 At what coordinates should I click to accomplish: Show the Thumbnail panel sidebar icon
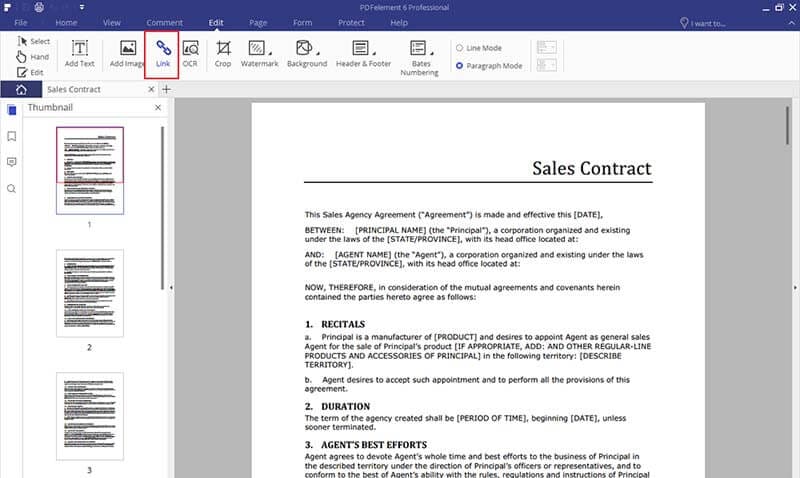point(12,110)
